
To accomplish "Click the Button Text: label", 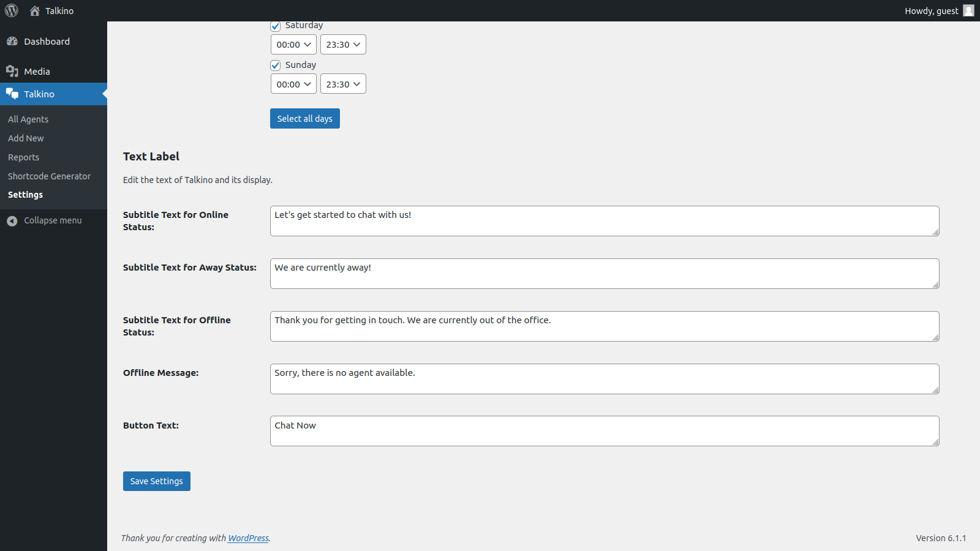I will (x=151, y=425).
